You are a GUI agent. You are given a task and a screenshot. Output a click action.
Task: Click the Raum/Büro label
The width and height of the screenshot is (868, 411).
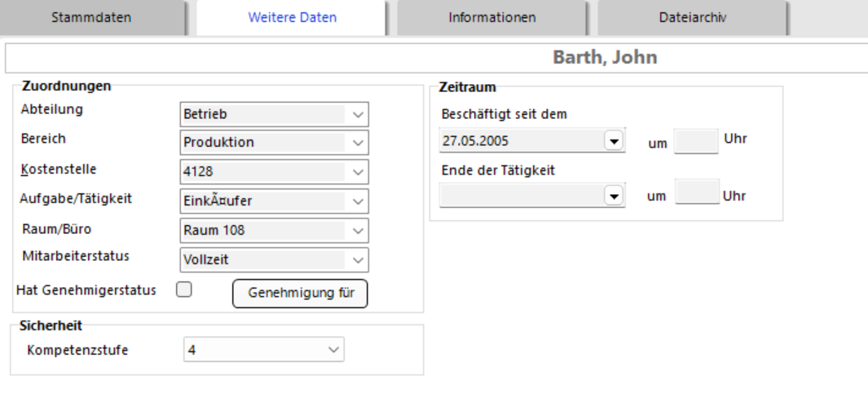[x=57, y=229]
